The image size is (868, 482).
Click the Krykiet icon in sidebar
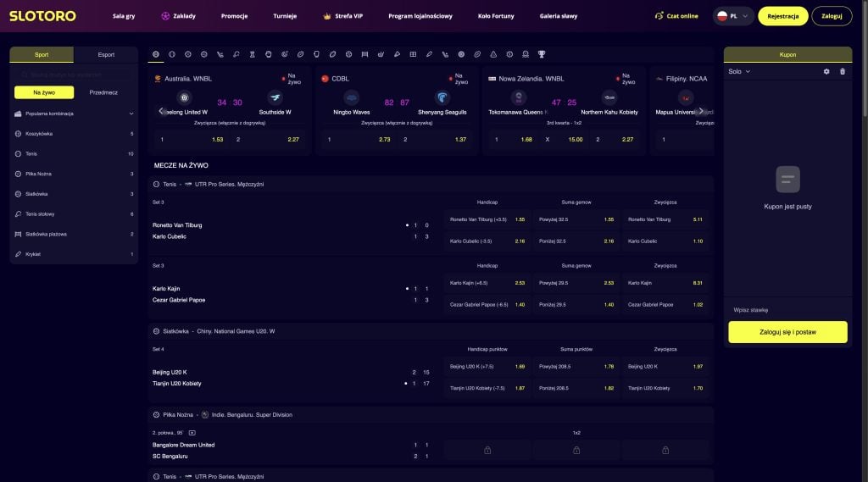[19, 254]
